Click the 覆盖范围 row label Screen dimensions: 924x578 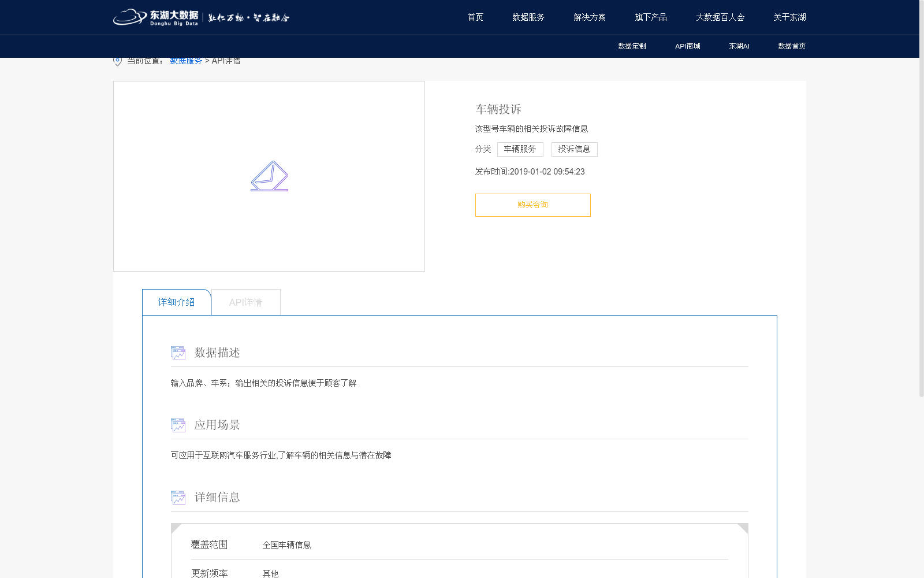[209, 544]
